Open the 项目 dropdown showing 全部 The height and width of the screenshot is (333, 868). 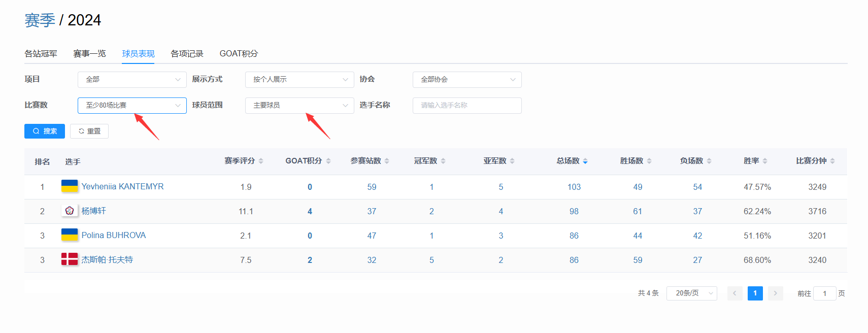[x=132, y=80]
